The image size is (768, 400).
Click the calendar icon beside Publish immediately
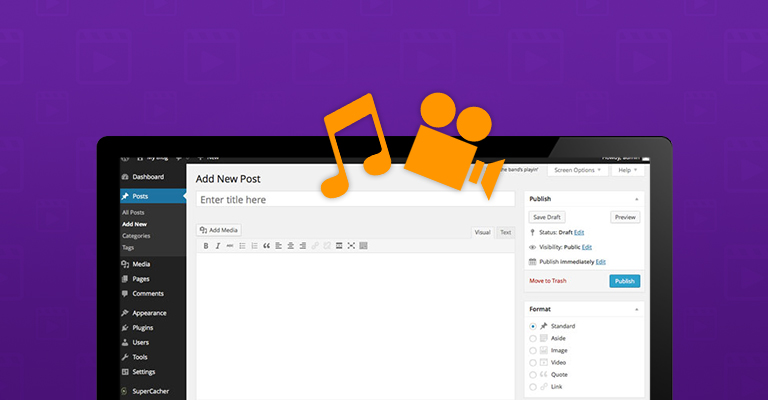point(532,262)
